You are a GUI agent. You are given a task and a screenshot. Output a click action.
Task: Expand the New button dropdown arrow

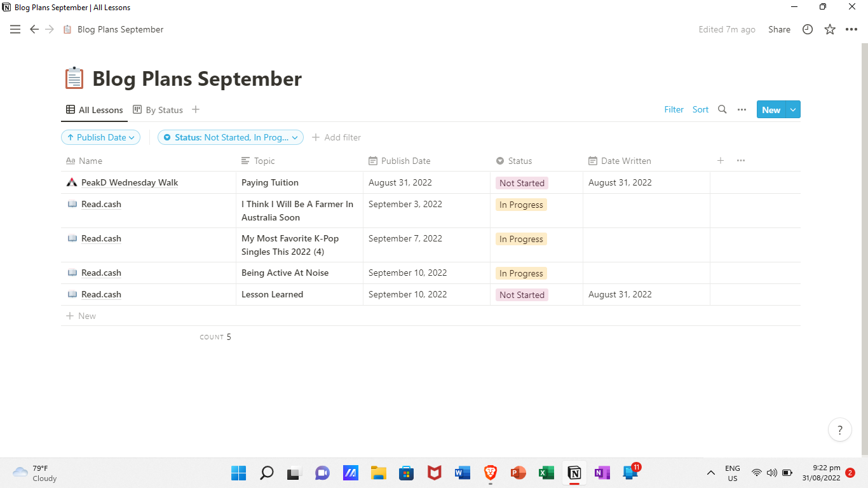(793, 109)
